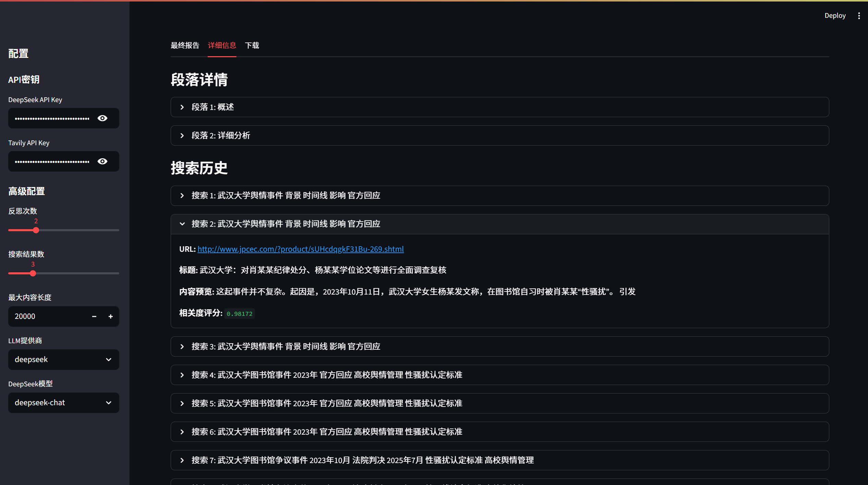
Task: Expand paragraph 2 详细分析 section
Action: click(x=221, y=136)
